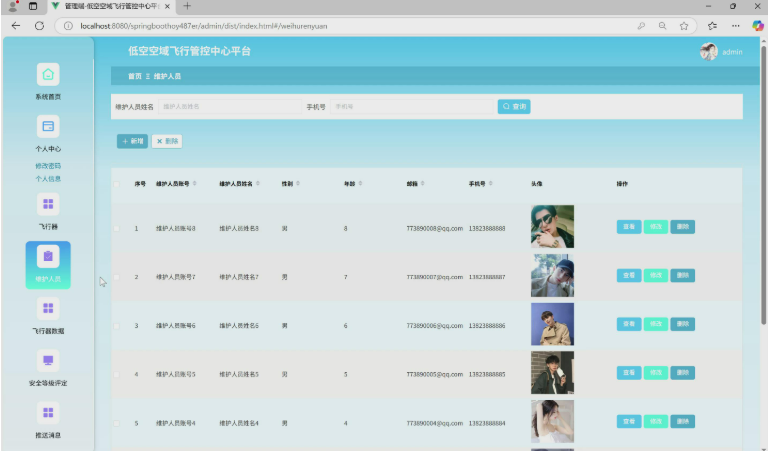This screenshot has height=451, width=768.
Task: Open avatar photo in row 3
Action: point(552,324)
